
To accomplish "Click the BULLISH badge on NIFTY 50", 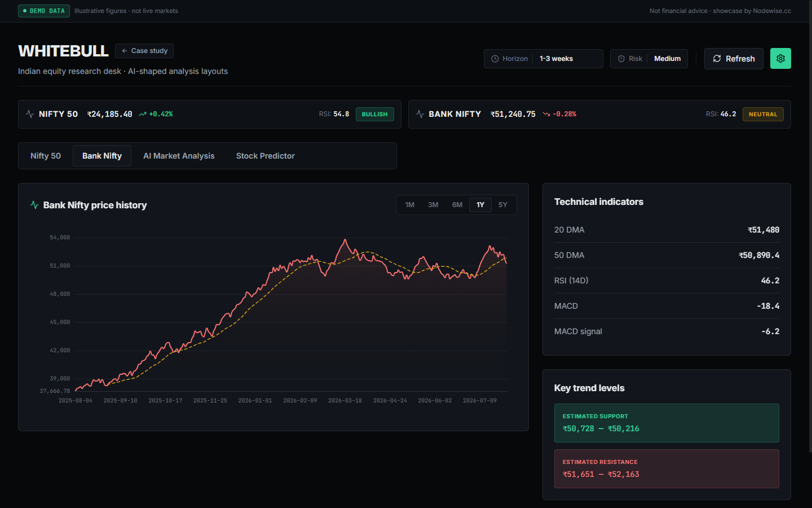I will tap(375, 115).
